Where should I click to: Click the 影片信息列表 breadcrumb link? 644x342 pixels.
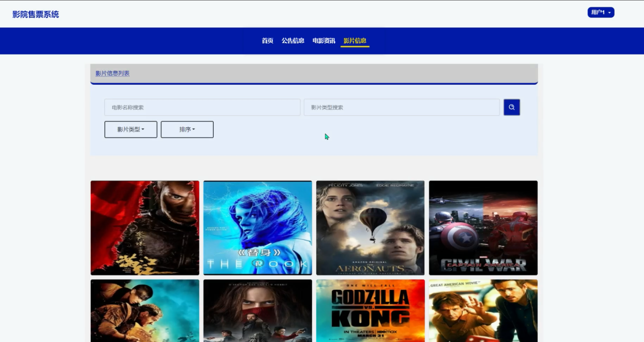click(x=113, y=74)
